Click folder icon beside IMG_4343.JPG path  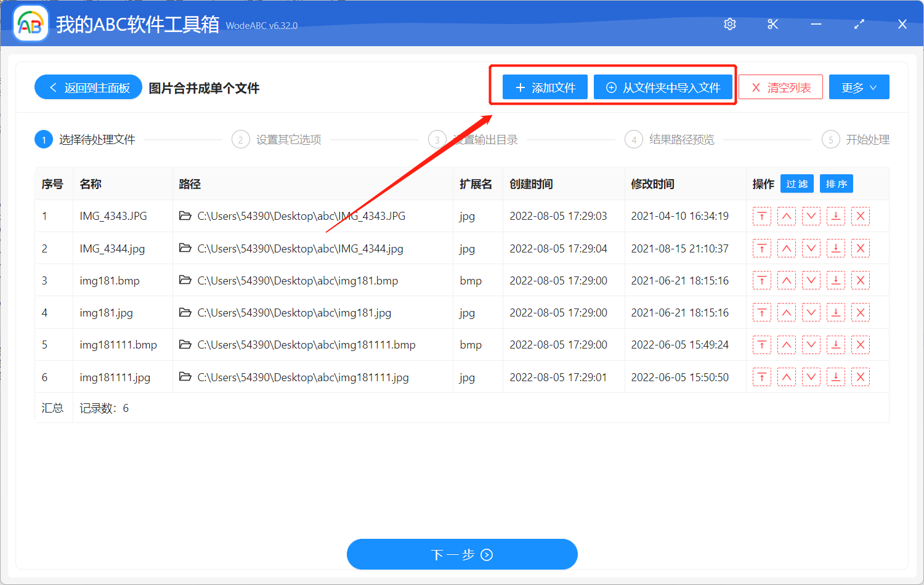(187, 216)
